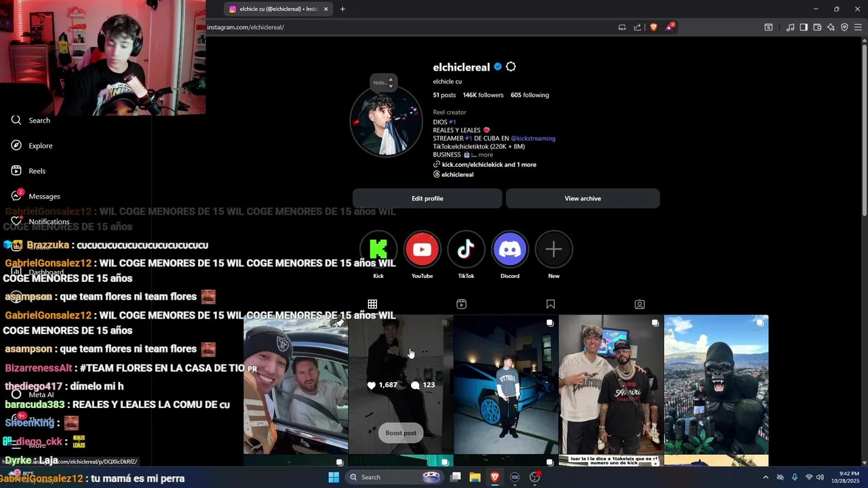Open profile settings gear icon

coord(511,67)
